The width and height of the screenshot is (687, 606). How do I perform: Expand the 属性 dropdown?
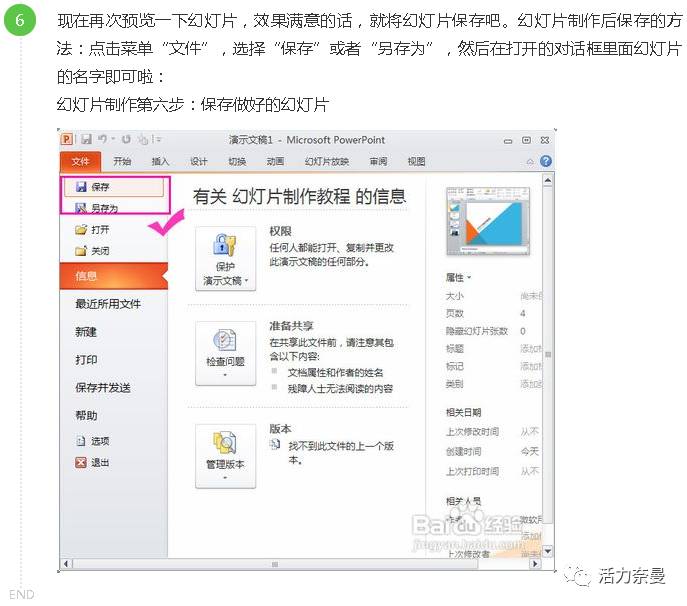pos(458,277)
